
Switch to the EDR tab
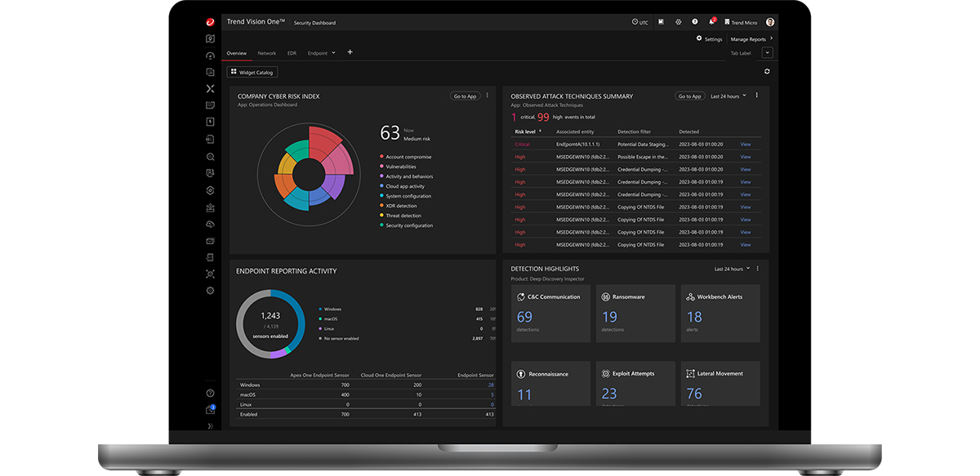click(292, 53)
